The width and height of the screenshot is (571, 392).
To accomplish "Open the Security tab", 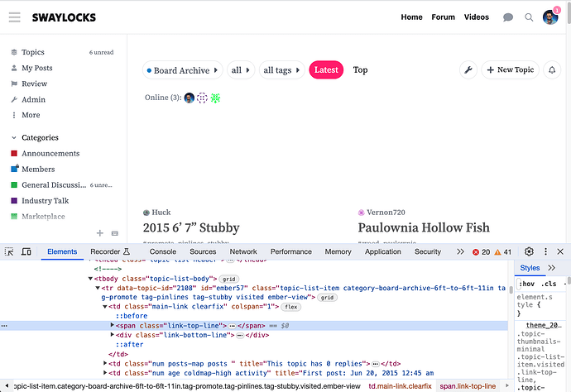I will coord(428,251).
